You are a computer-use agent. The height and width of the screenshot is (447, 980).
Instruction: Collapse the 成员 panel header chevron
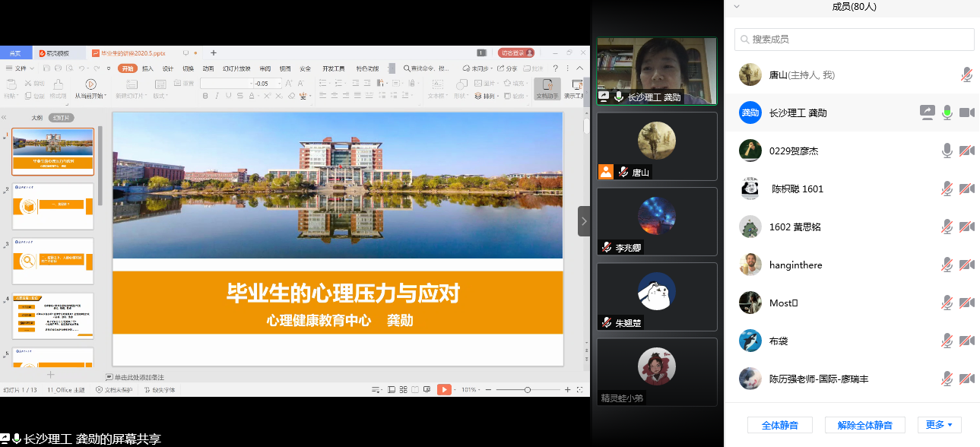736,7
